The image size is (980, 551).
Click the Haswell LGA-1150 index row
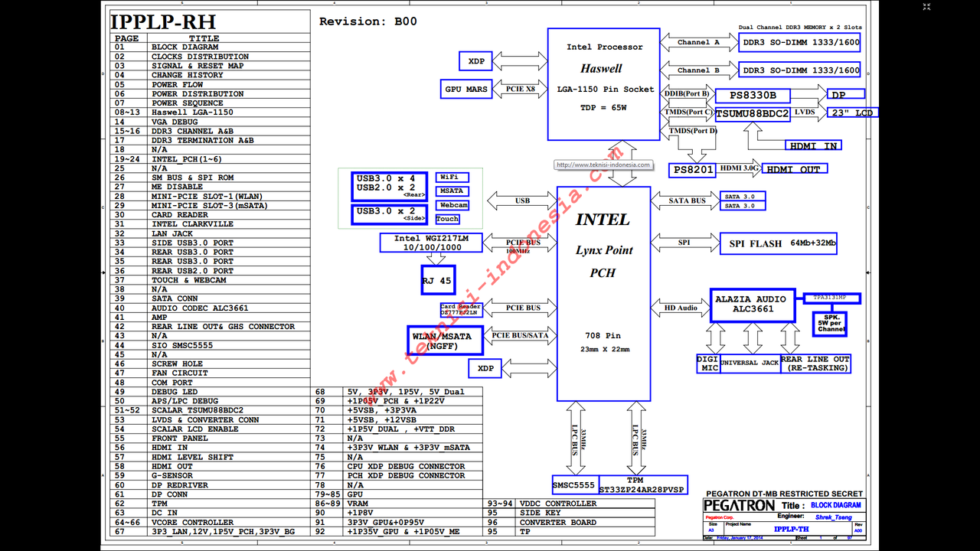(211, 112)
